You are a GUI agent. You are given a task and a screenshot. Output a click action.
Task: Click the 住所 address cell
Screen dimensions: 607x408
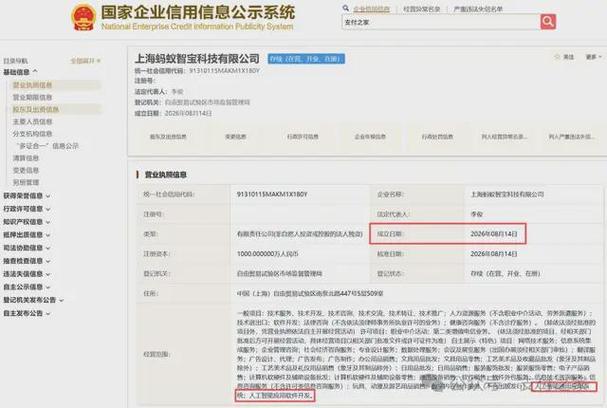coord(310,293)
